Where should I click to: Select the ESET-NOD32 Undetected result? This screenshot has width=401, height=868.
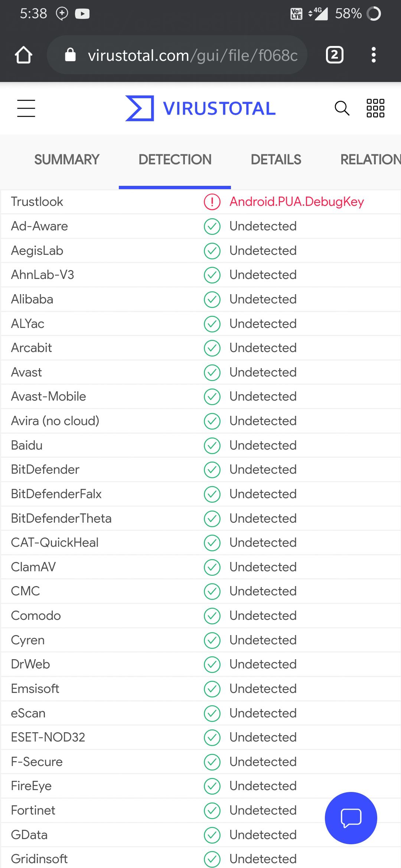[263, 737]
